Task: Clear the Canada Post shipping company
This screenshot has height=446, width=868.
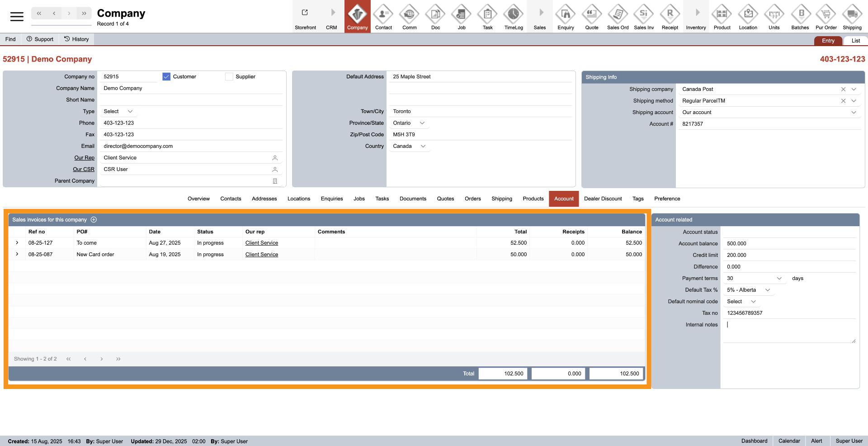Action: tap(843, 90)
